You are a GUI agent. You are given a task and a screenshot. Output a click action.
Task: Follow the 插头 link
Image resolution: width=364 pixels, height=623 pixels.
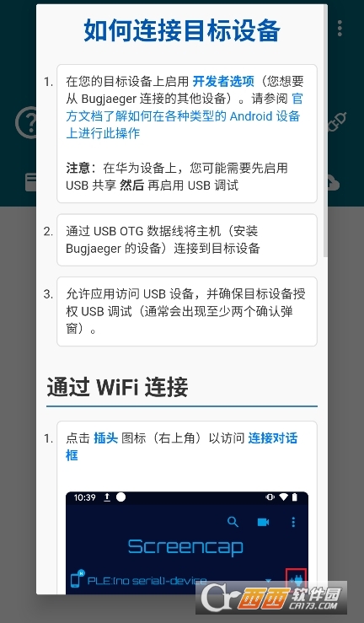point(105,438)
